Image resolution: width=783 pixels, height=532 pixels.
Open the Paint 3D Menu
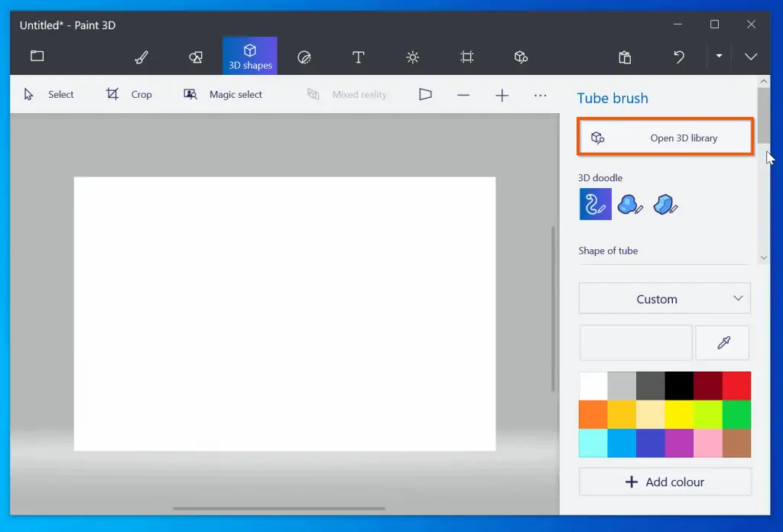tap(37, 57)
